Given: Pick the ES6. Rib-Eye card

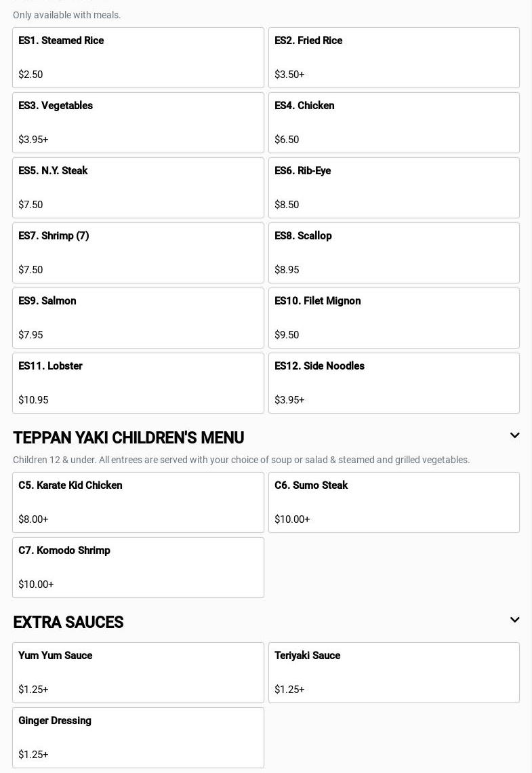Looking at the screenshot, I should pyautogui.click(x=394, y=188).
